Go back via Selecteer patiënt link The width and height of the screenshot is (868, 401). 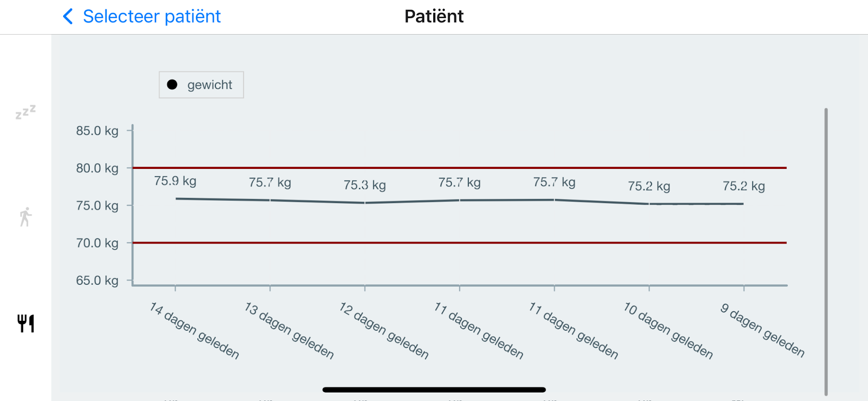151,17
